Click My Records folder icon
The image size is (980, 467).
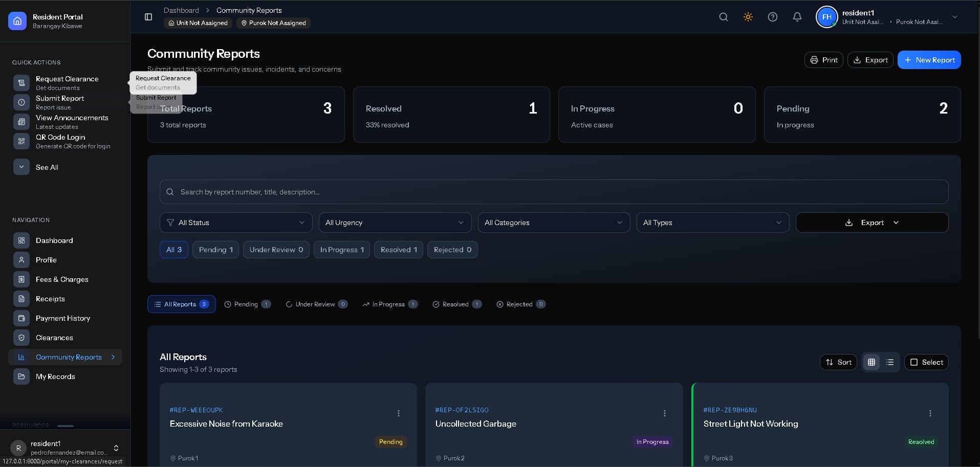point(21,376)
